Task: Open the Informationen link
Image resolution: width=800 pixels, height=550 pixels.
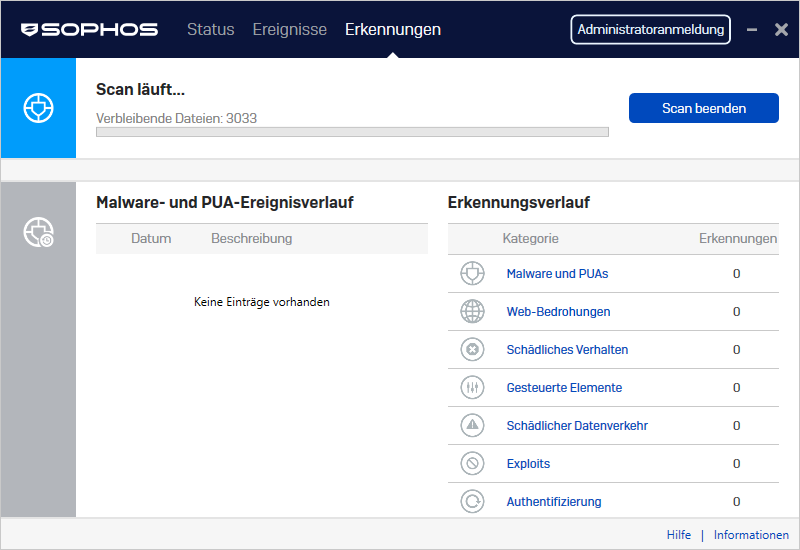Action: coord(751,535)
